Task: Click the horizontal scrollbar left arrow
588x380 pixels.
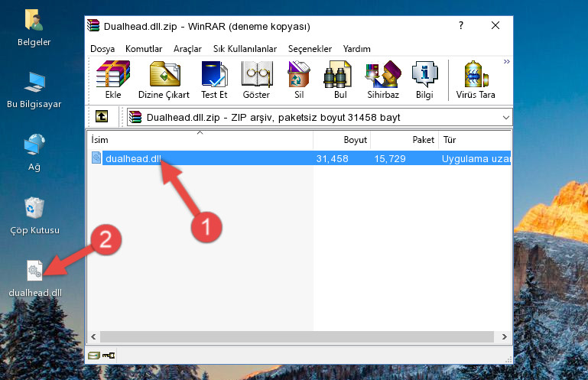Action: (x=93, y=337)
